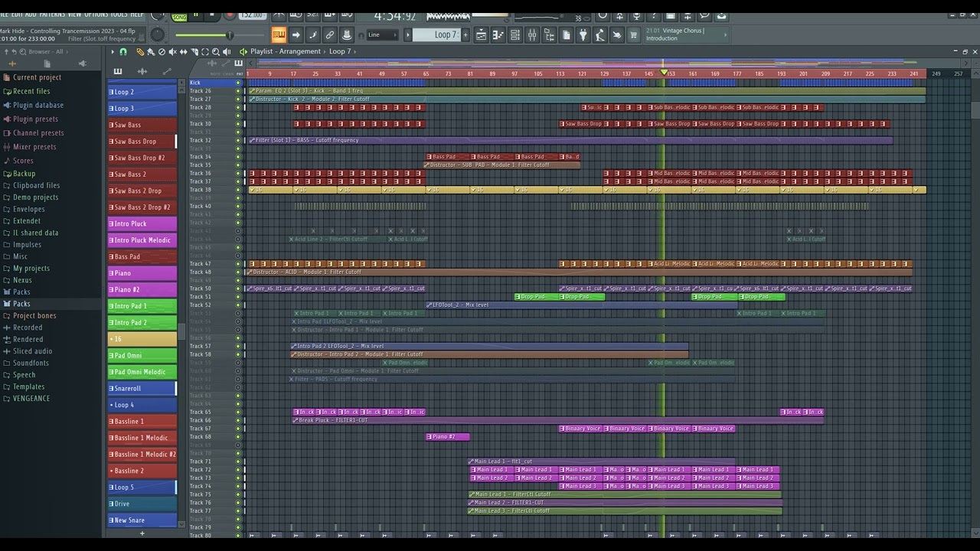This screenshot has width=980, height=551.
Task: Click the 4:54 time display
Action: point(395,16)
